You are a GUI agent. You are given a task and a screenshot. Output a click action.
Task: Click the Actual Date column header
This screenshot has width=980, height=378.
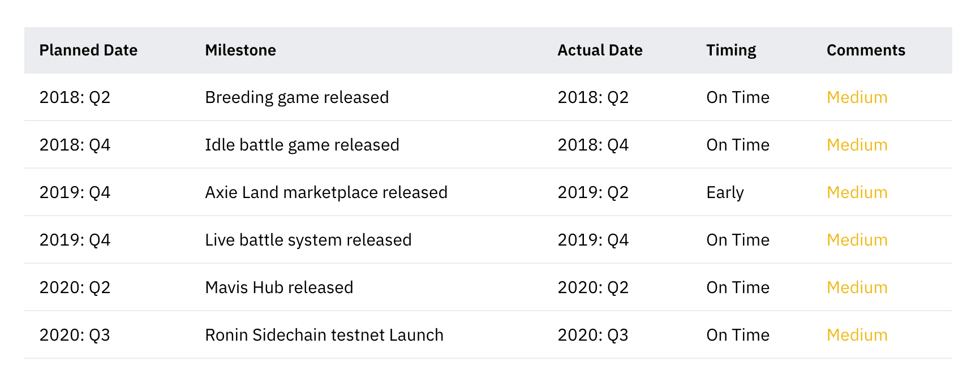(600, 50)
